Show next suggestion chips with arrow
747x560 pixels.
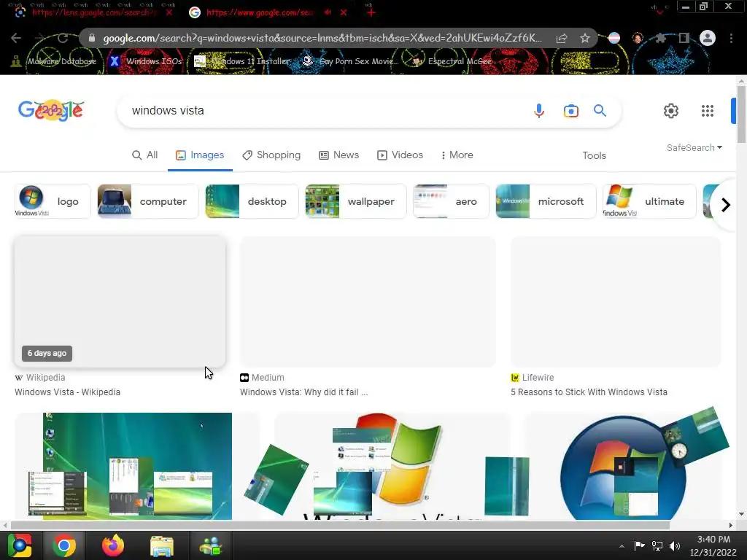[x=725, y=205]
